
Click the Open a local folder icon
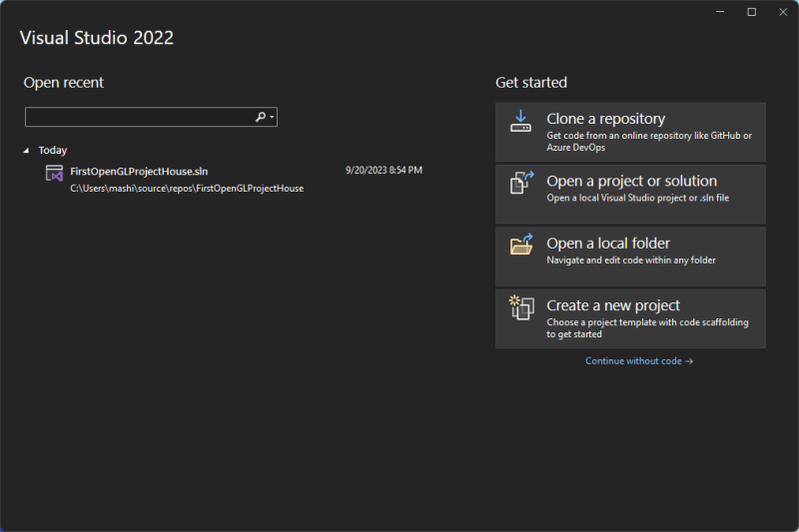(x=521, y=245)
